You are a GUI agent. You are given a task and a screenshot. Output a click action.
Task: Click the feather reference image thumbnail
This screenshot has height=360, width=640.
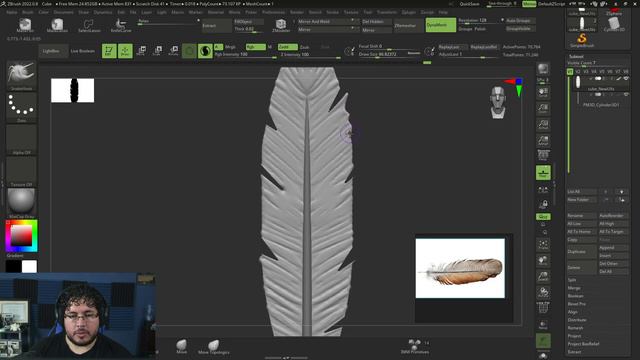(460, 268)
